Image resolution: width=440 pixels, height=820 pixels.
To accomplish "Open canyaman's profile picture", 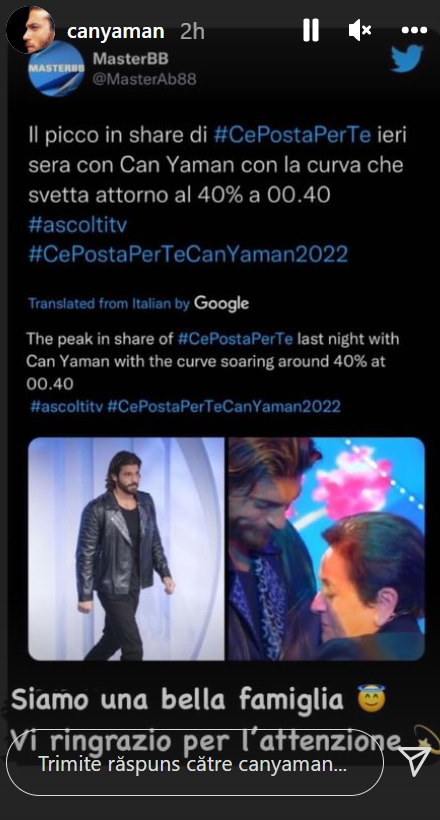I will (x=30, y=30).
